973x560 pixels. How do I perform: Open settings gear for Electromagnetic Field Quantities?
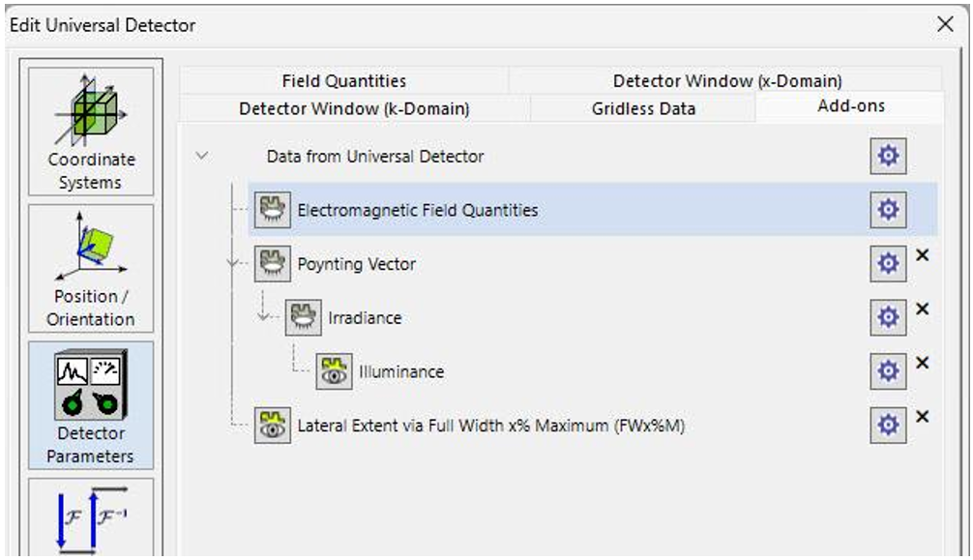[x=888, y=210]
